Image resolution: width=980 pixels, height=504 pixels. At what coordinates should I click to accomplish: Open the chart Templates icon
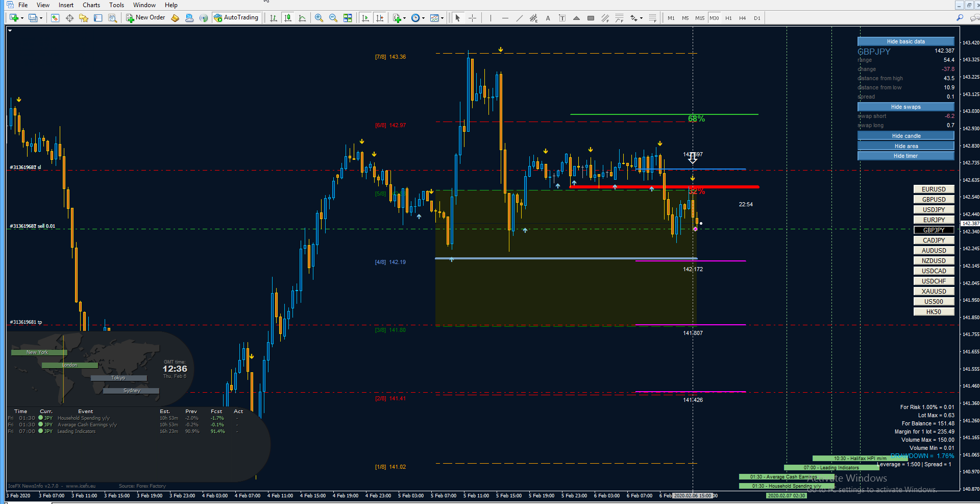click(x=434, y=18)
